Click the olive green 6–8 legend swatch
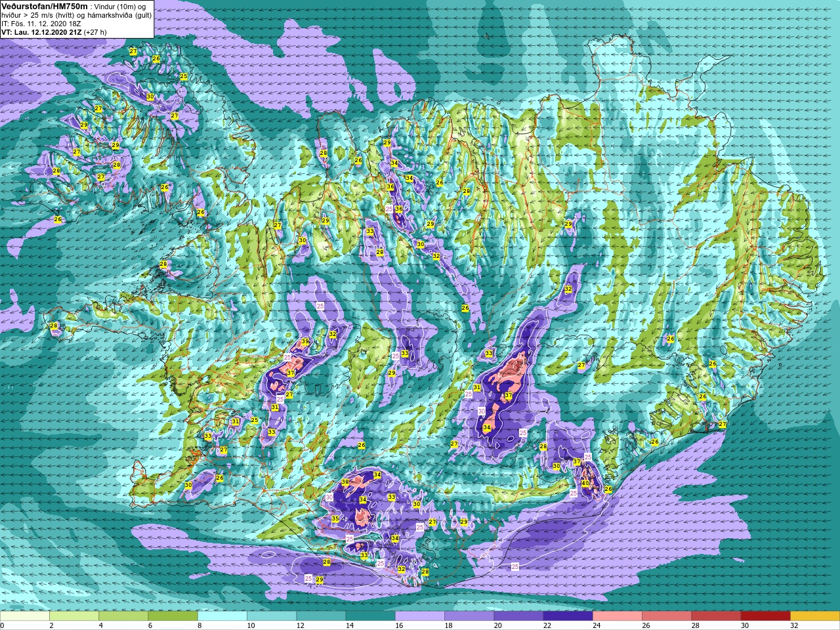840x630 pixels. [x=173, y=616]
